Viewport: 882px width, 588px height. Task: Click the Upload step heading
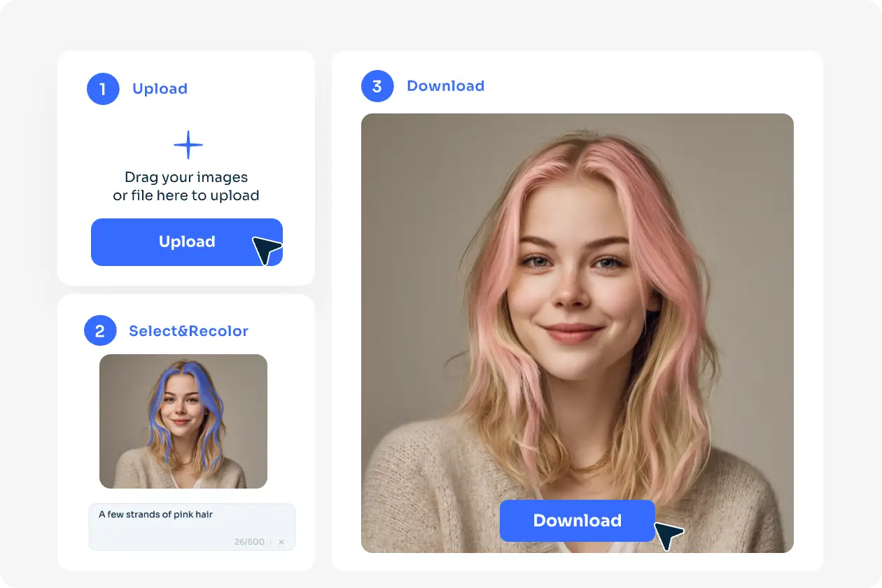(160, 89)
